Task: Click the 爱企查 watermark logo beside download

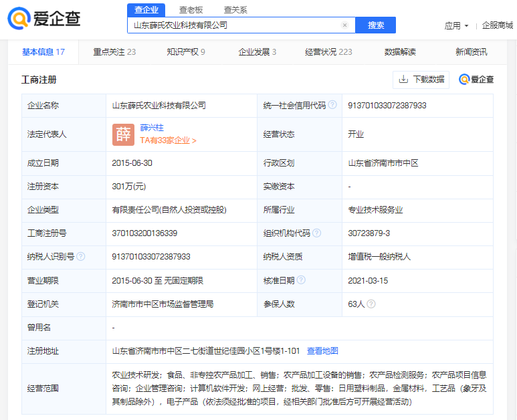Action: 476,80
